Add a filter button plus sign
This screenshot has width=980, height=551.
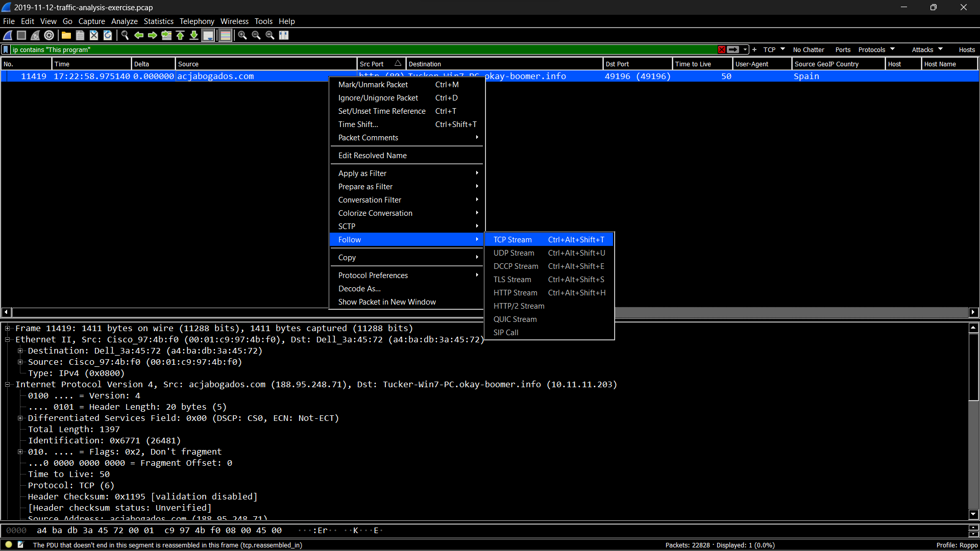pyautogui.click(x=754, y=49)
